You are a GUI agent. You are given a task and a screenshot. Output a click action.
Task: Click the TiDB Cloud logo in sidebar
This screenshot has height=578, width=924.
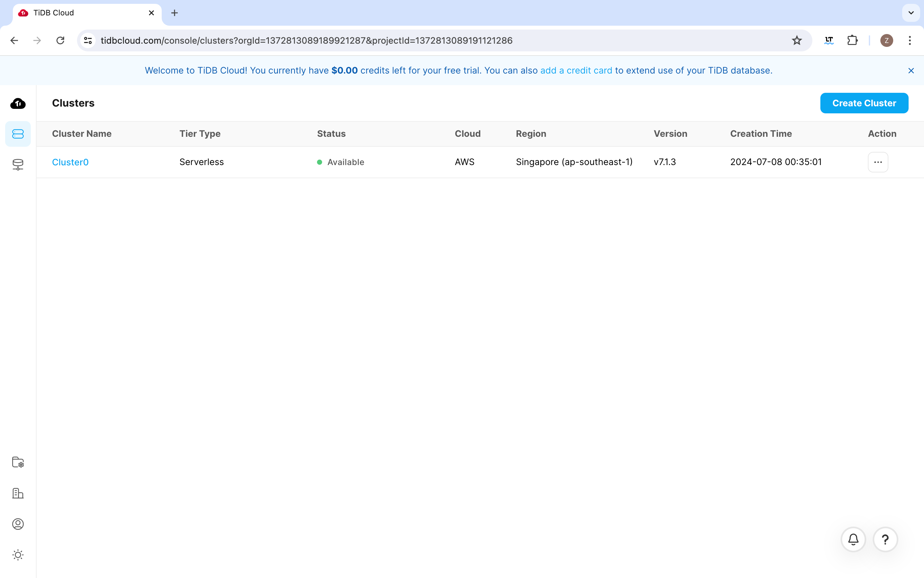(x=18, y=103)
